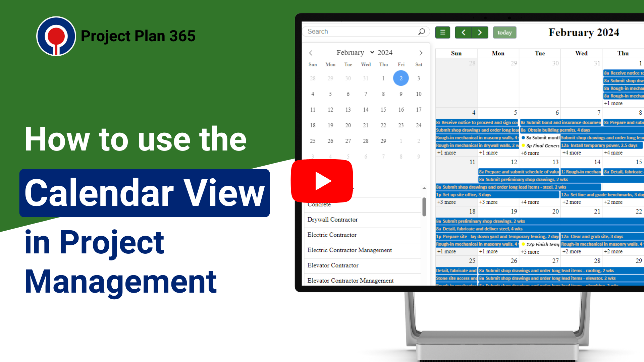Click the hamburger menu icon
Viewport: 644px width, 362px height.
(x=443, y=32)
